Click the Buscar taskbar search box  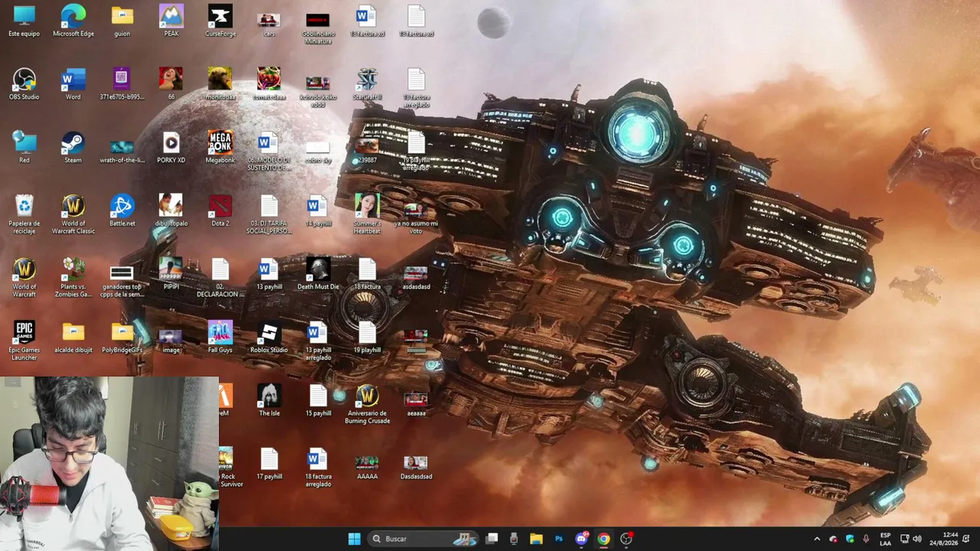click(x=423, y=539)
